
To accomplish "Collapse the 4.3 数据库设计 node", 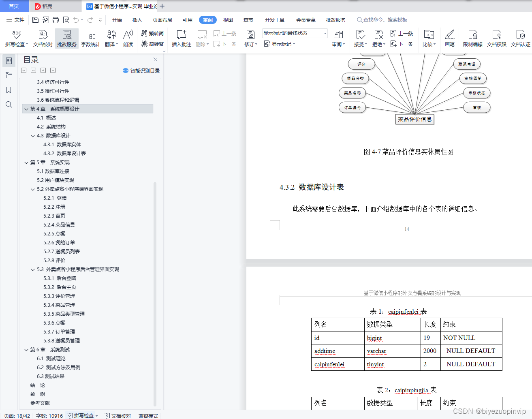I will click(x=33, y=136).
